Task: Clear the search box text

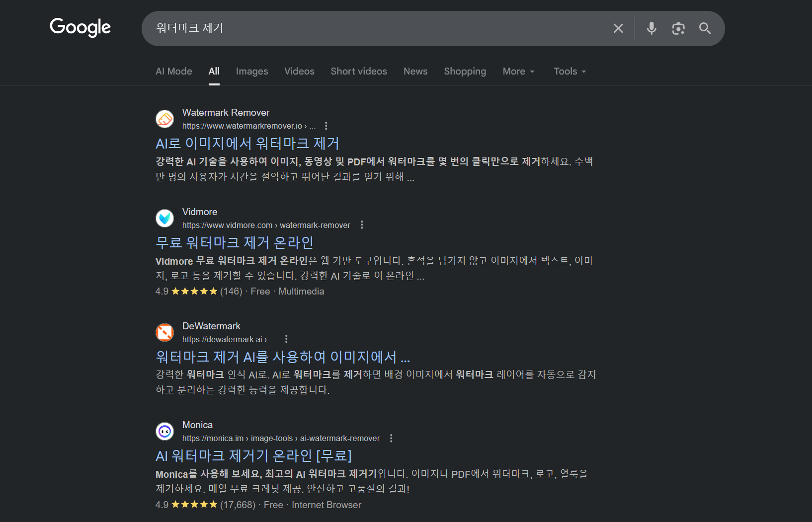Action: (x=618, y=28)
